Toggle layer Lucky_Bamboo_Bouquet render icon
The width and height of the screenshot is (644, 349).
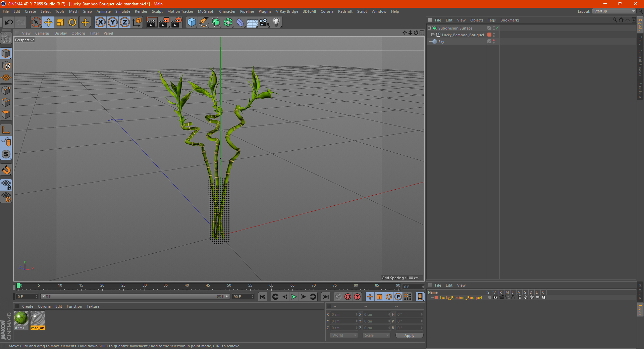pyautogui.click(x=501, y=297)
